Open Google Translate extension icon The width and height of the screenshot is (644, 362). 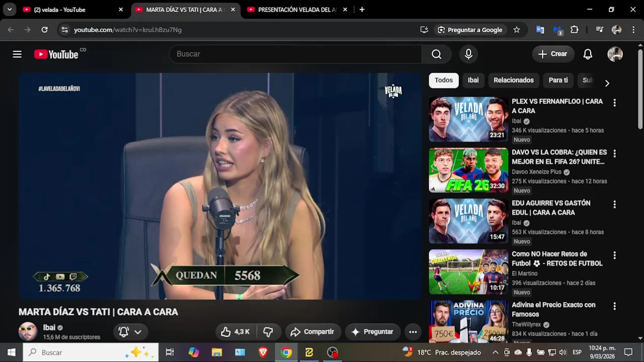pyautogui.click(x=540, y=30)
